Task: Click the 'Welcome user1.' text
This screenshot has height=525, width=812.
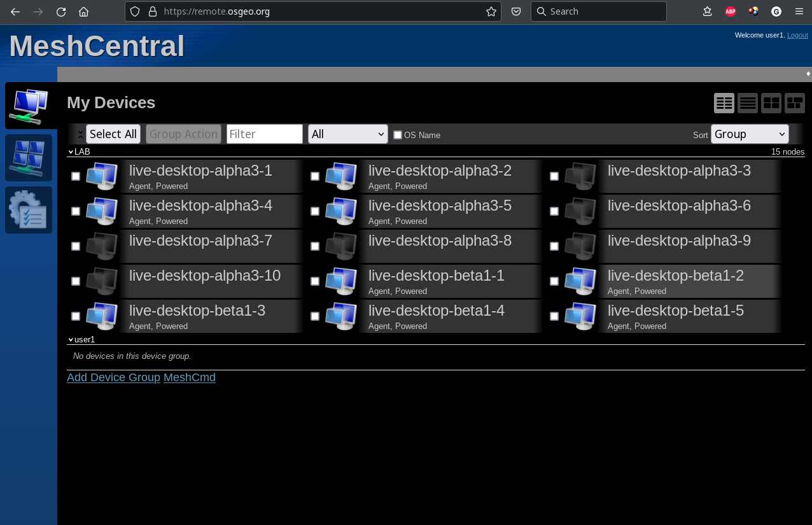Action: (x=760, y=35)
